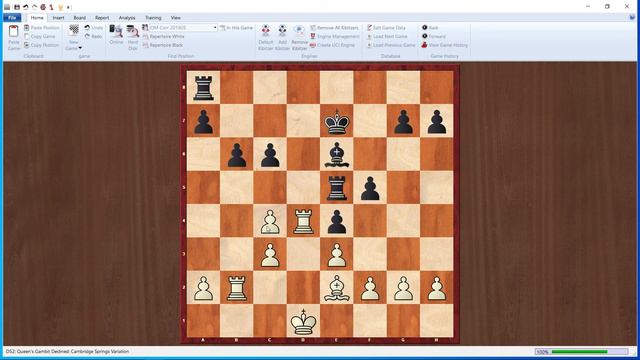Select the white king on d1
Viewport: 640px width, 360px height.
[303, 322]
